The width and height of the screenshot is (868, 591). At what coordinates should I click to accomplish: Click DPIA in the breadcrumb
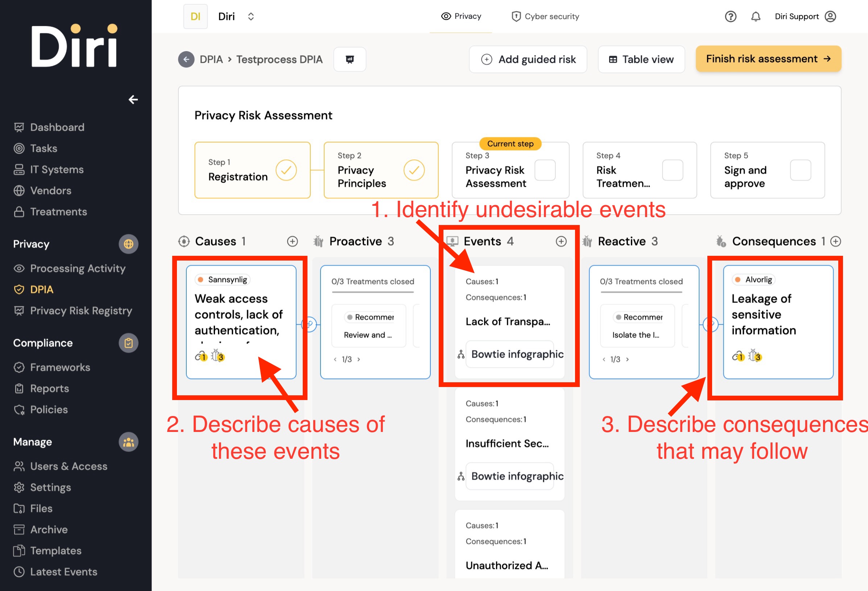click(211, 59)
